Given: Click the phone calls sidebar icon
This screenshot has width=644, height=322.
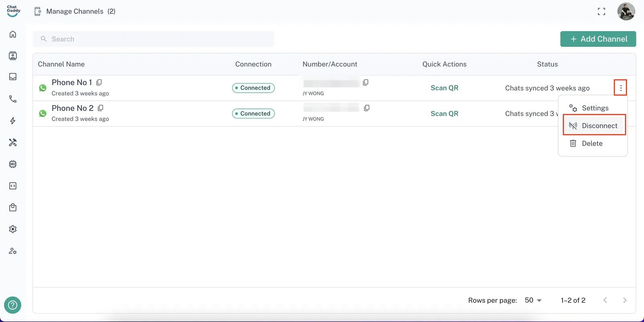Looking at the screenshot, I should tap(13, 99).
